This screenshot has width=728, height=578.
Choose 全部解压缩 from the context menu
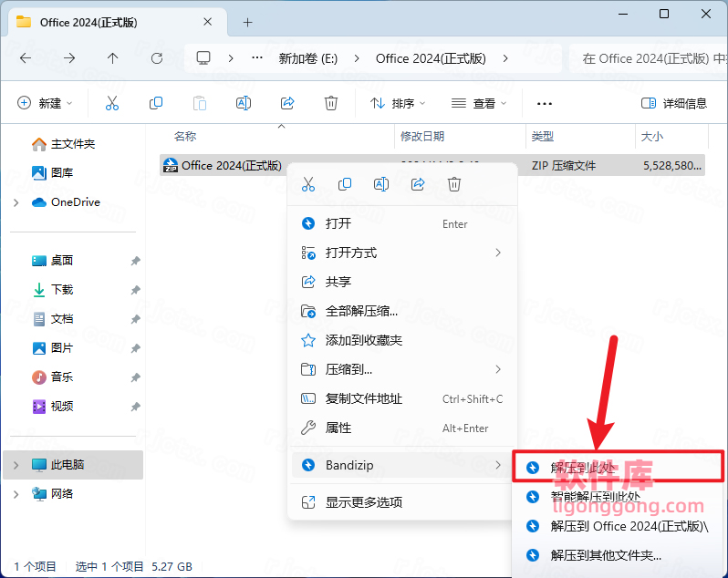[x=361, y=311]
